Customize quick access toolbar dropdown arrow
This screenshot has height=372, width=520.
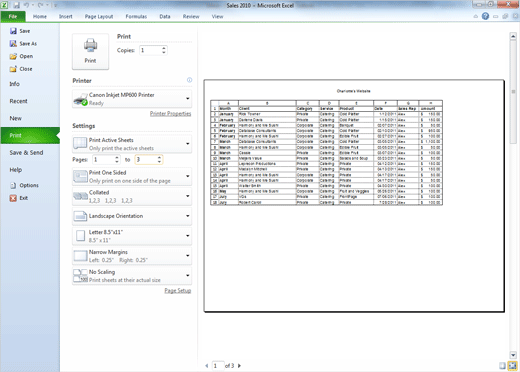[55, 5]
